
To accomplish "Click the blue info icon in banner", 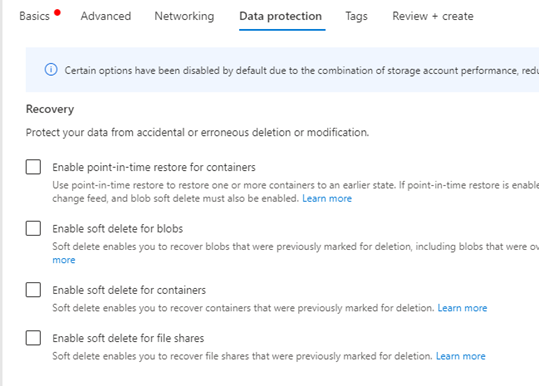I will click(51, 70).
